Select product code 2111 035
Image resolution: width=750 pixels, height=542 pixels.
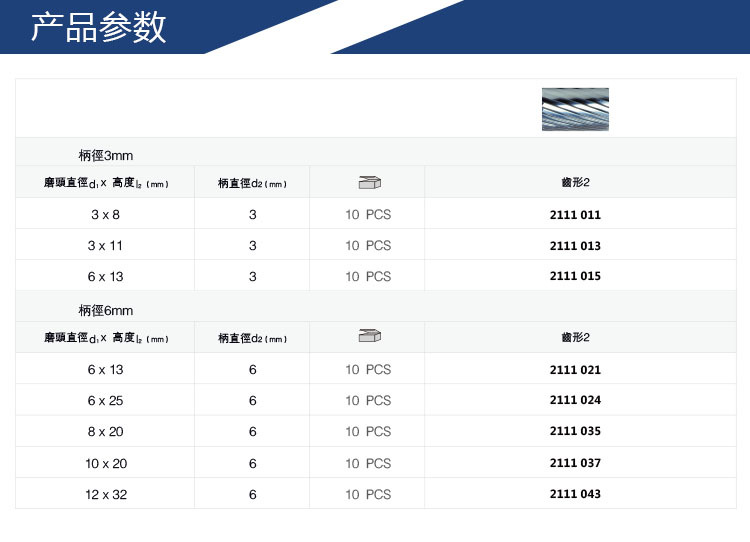pyautogui.click(x=575, y=431)
